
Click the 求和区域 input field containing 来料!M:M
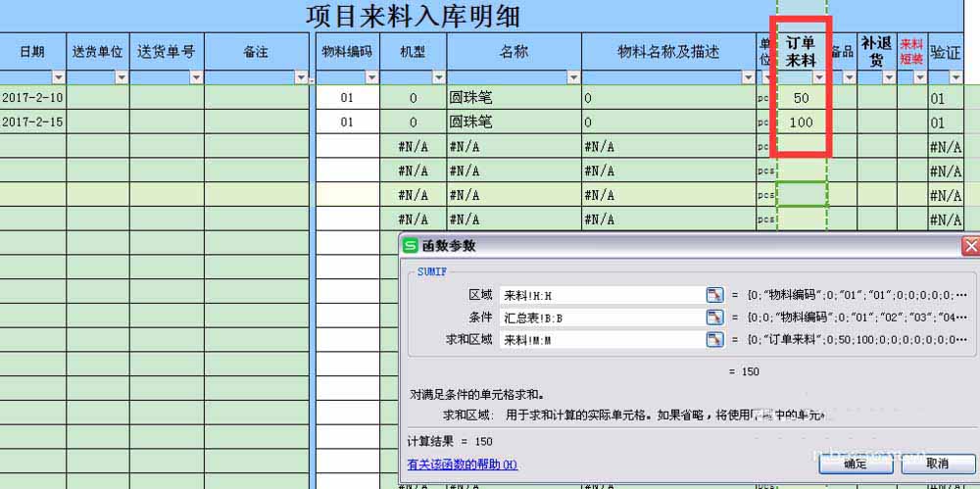[600, 339]
